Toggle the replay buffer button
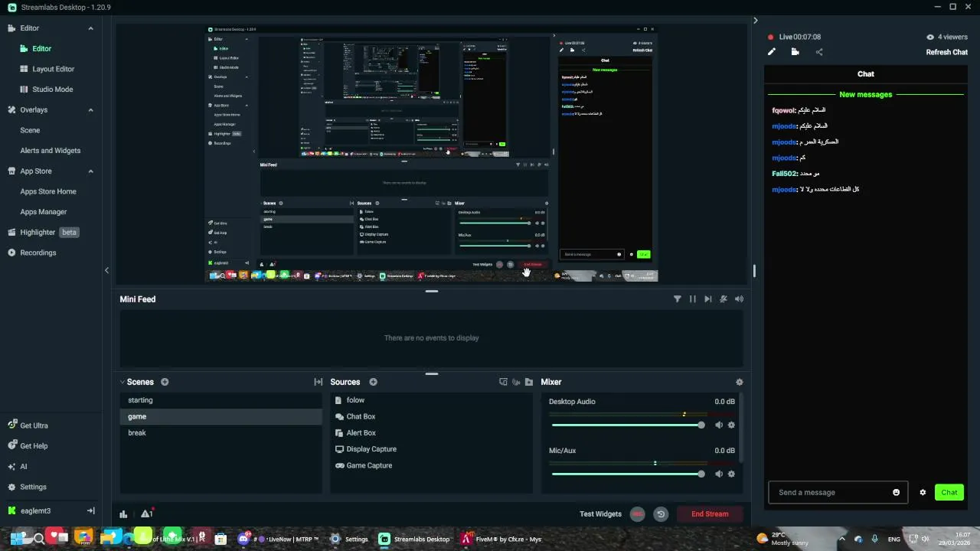The width and height of the screenshot is (980, 551). tap(661, 514)
